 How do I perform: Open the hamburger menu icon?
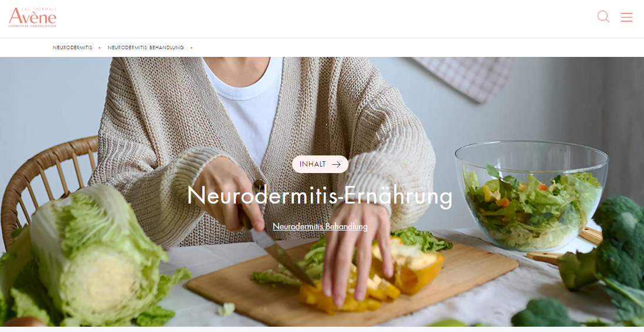pos(626,17)
